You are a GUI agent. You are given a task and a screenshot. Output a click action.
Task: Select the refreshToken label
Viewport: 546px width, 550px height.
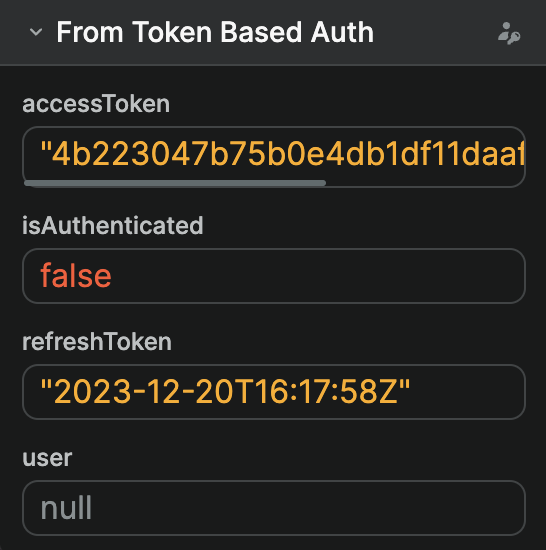click(x=97, y=341)
